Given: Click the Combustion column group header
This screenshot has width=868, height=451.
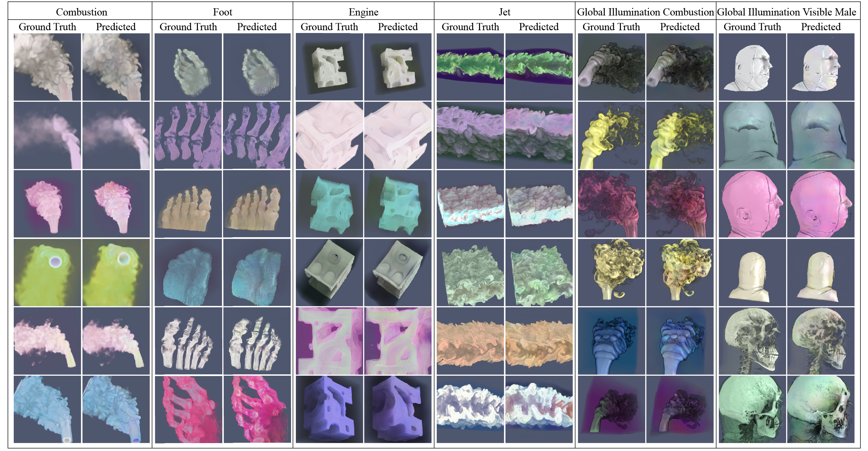Looking at the screenshot, I should coord(81,12).
